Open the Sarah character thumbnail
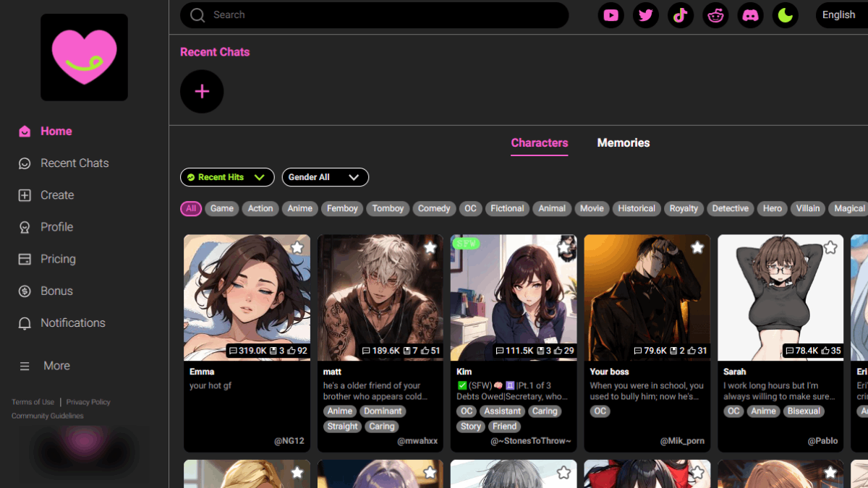The image size is (868, 488). pos(780,297)
